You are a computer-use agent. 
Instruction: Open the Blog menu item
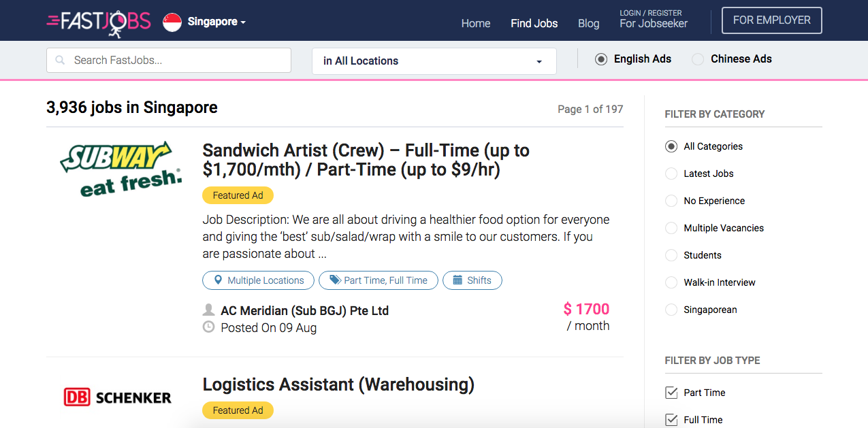(x=589, y=23)
